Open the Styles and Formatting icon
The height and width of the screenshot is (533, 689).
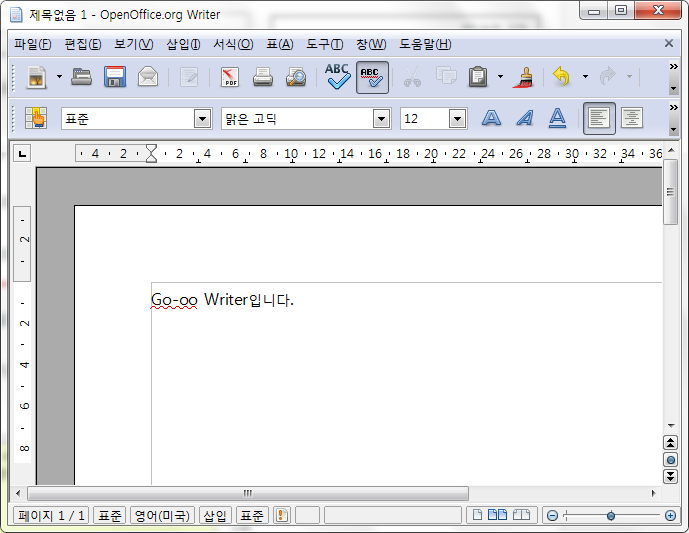tap(36, 118)
